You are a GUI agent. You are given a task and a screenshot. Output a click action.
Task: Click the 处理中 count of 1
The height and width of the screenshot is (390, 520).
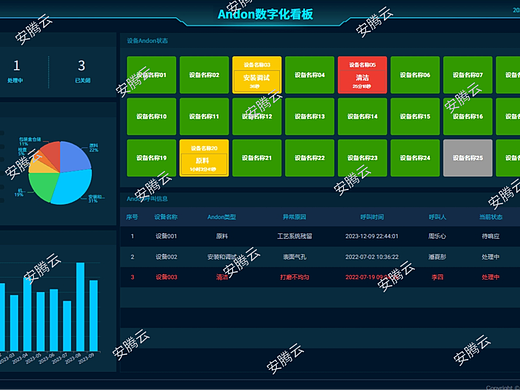coord(16,65)
